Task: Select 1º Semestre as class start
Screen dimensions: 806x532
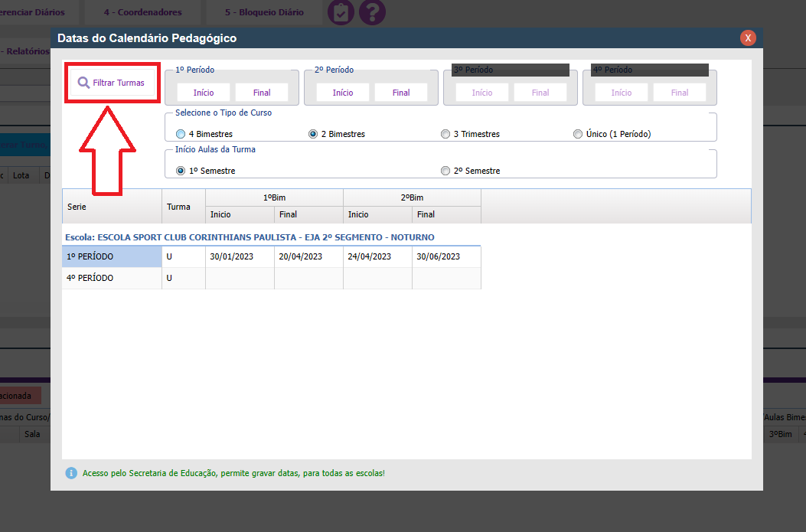Action: (181, 171)
